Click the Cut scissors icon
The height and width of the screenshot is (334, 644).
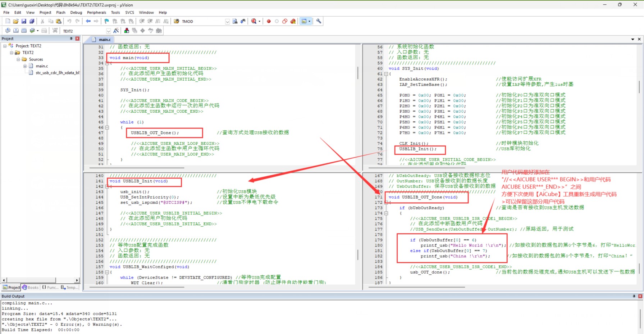point(42,21)
